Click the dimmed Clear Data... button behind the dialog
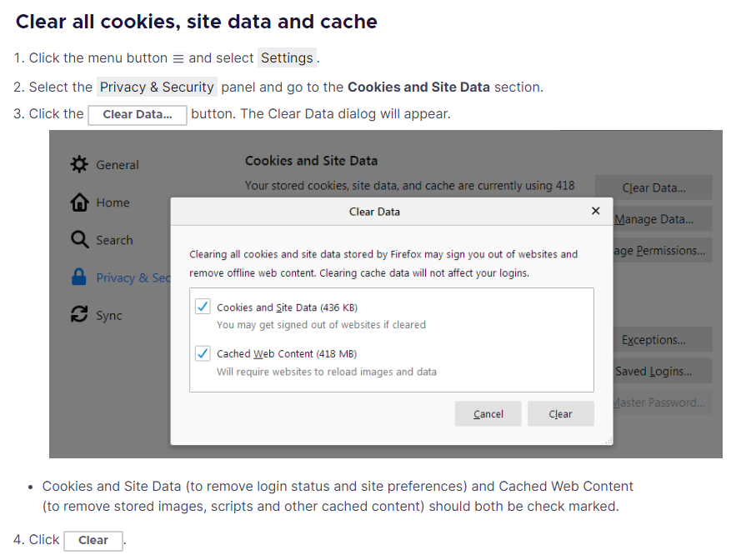746x560 pixels. click(653, 187)
